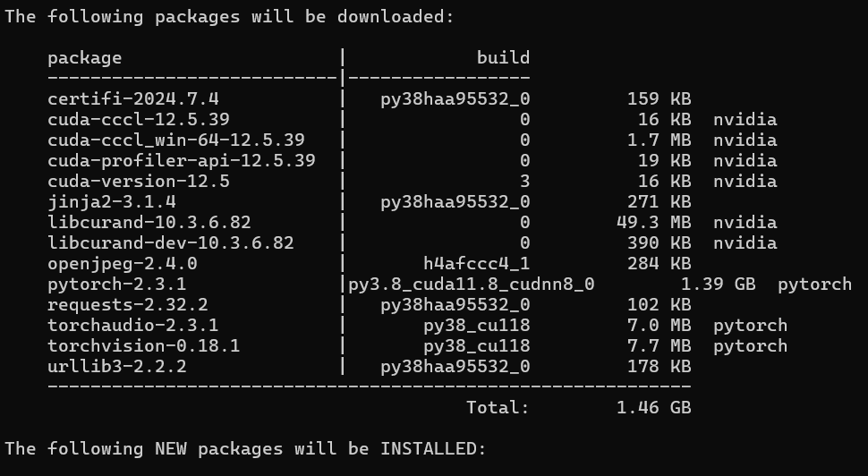Click the h4afccc4_1 build string
The height and width of the screenshot is (476, 868).
476,263
